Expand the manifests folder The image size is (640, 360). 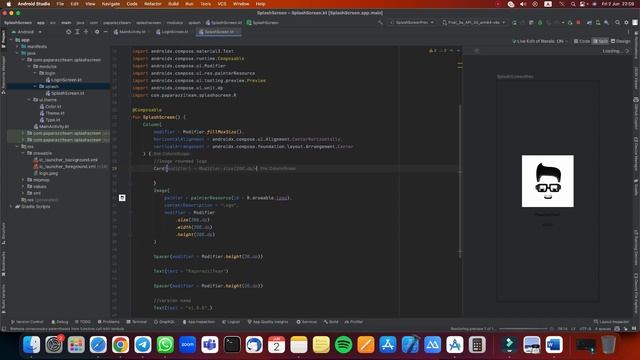(x=17, y=47)
